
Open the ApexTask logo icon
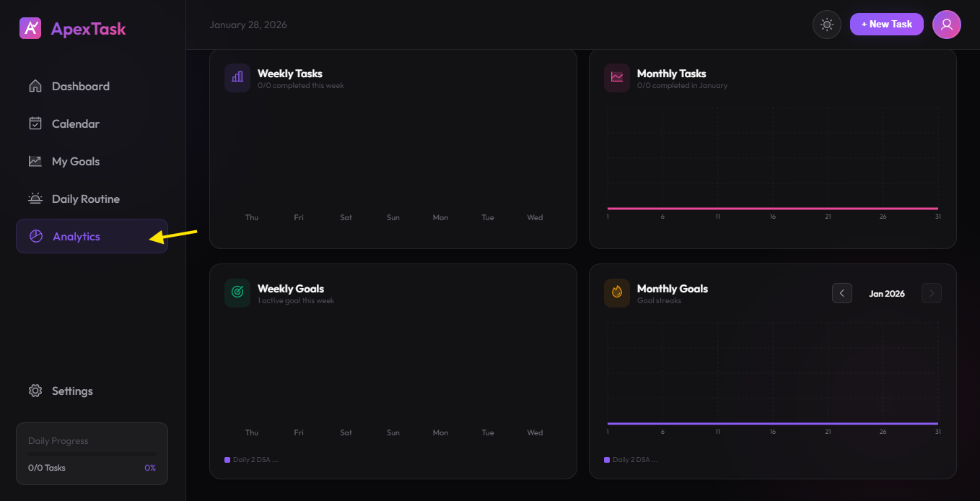pos(30,27)
